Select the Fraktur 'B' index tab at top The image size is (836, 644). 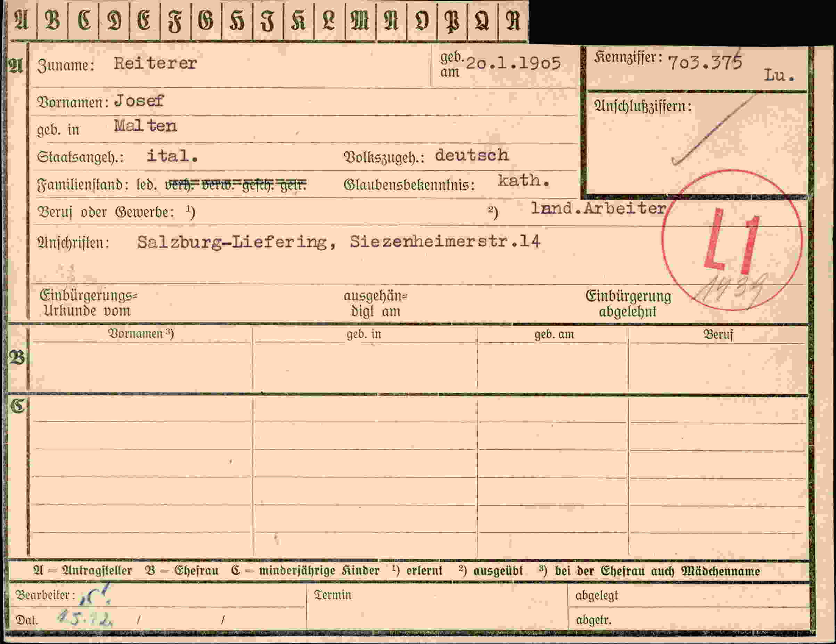tap(52, 20)
